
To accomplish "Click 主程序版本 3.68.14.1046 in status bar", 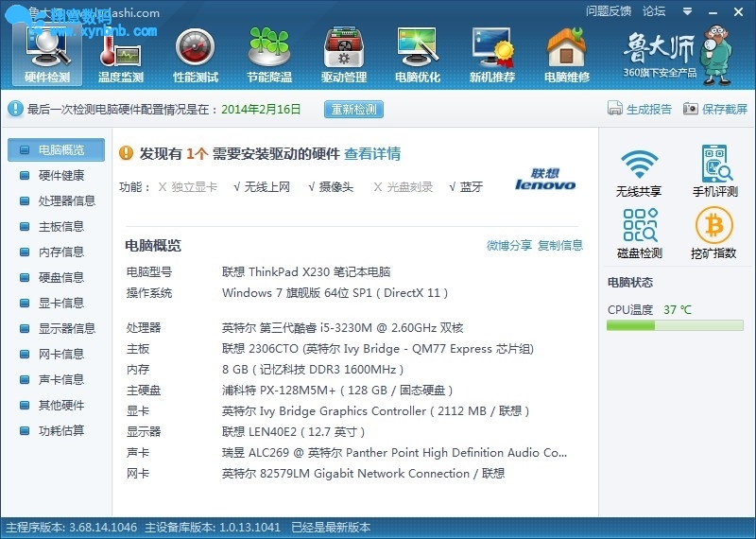I will tap(72, 527).
